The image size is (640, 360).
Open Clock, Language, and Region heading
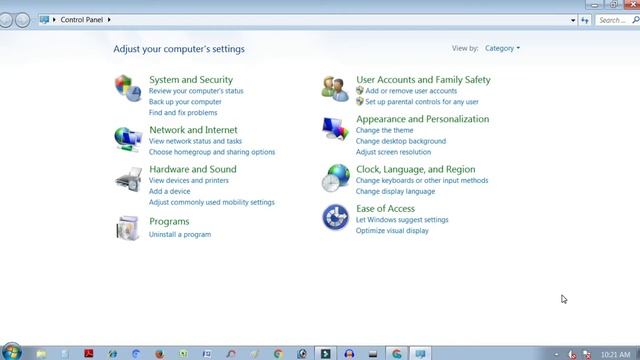tap(416, 169)
